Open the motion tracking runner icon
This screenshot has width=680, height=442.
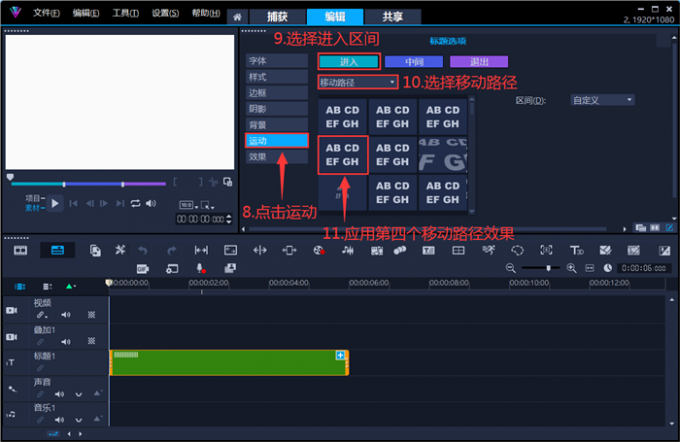click(489, 250)
